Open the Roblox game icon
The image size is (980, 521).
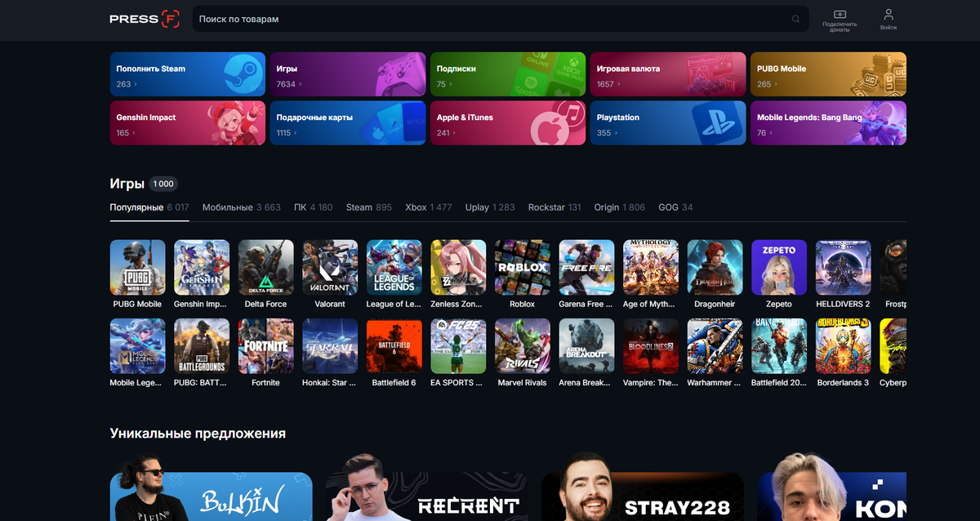tap(522, 267)
